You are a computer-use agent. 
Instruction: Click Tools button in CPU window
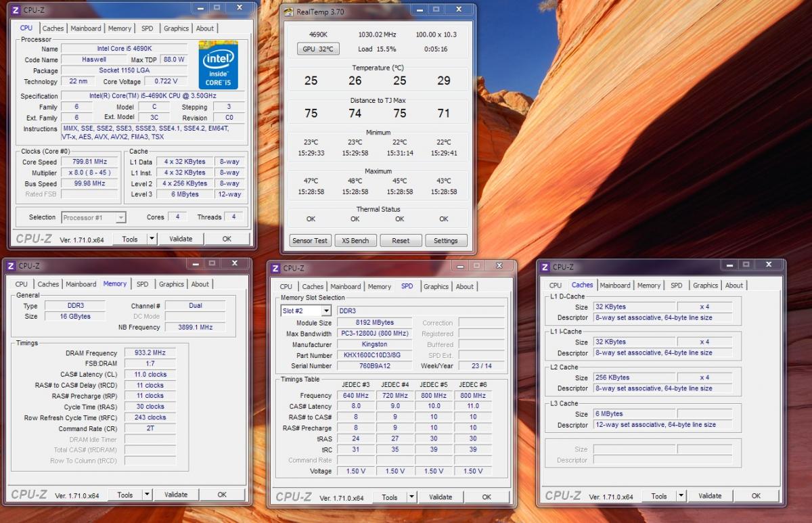(x=130, y=239)
